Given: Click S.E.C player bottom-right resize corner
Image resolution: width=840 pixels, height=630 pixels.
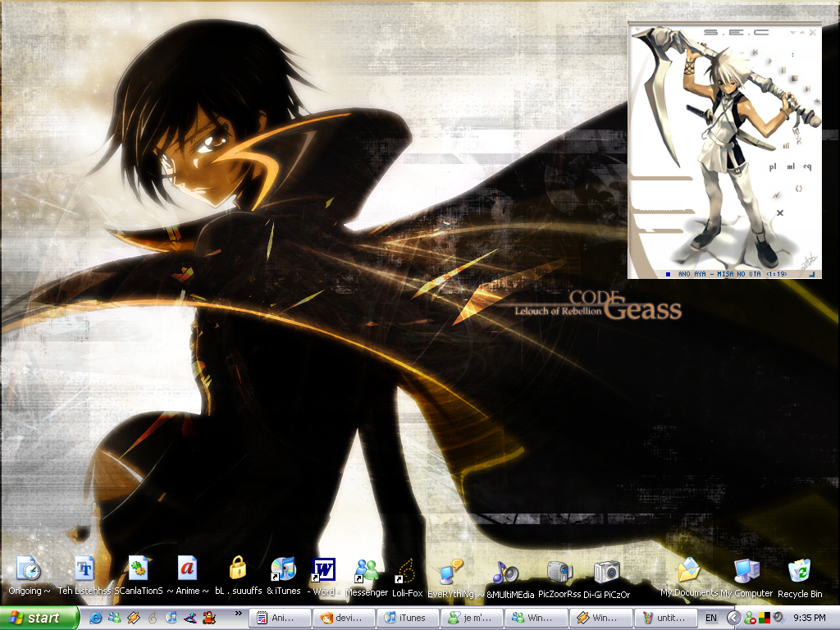Looking at the screenshot, I should pyautogui.click(x=812, y=274).
